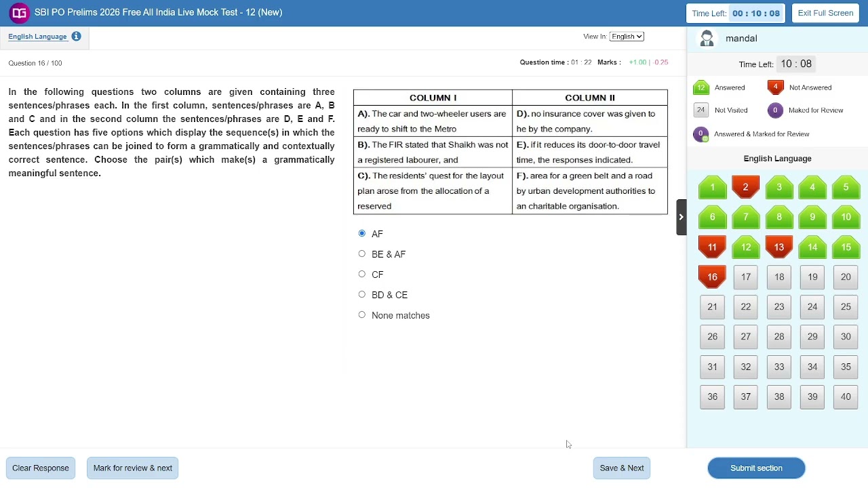Go to question 12
The height and width of the screenshot is (488, 868).
745,247
